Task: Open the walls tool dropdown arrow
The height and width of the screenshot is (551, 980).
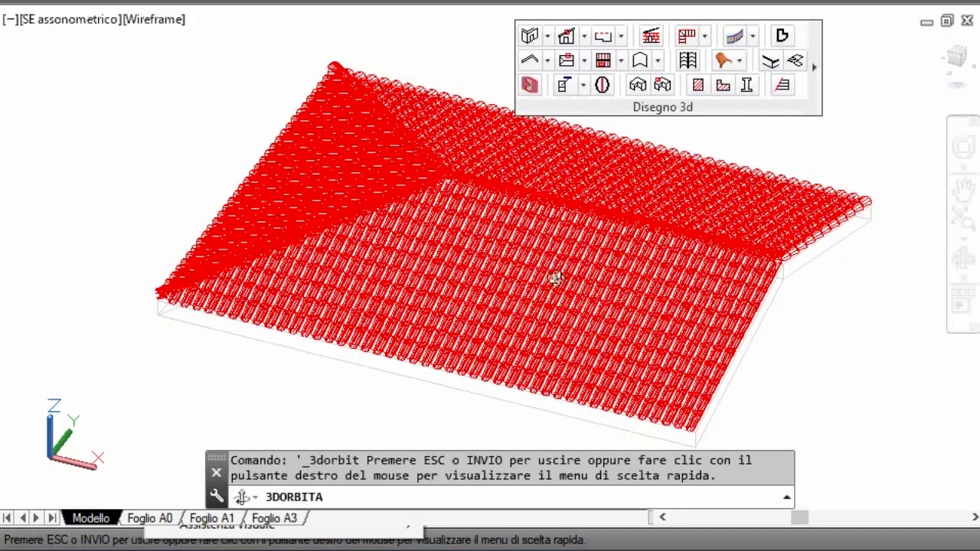Action: click(x=547, y=37)
